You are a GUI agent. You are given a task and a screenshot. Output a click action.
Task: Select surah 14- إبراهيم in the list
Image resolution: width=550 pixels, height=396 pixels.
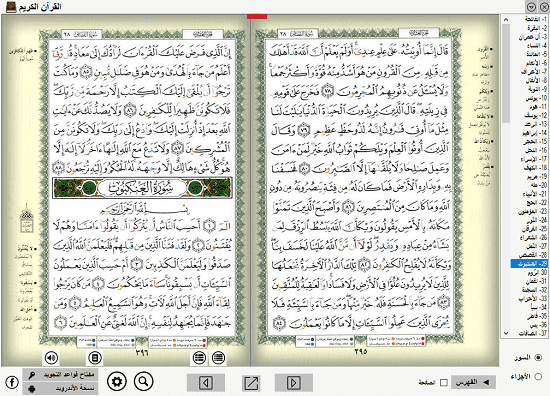click(535, 133)
